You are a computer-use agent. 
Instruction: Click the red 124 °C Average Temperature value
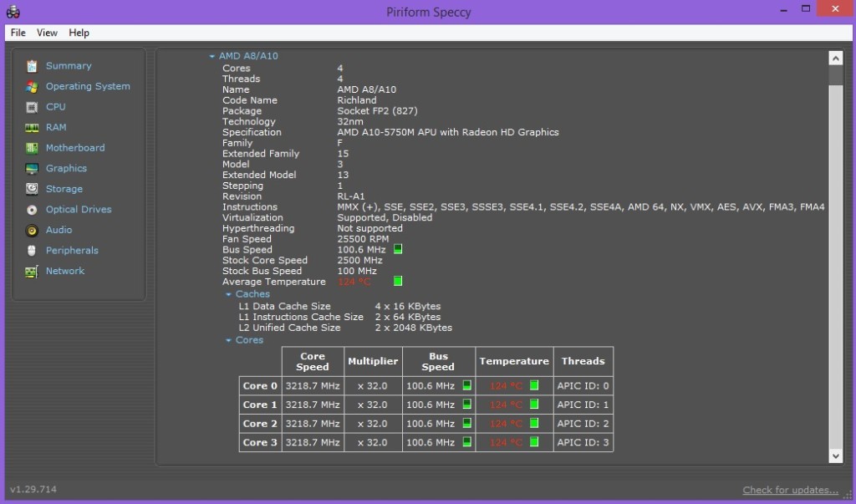(354, 282)
